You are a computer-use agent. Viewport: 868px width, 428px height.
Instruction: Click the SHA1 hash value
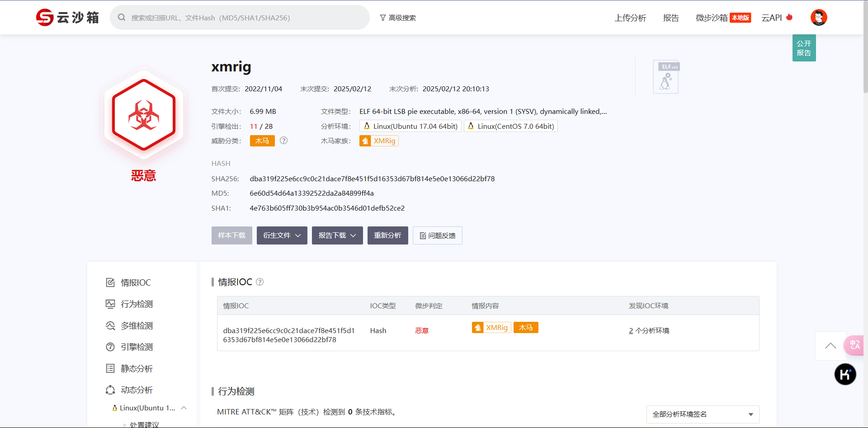(327, 208)
